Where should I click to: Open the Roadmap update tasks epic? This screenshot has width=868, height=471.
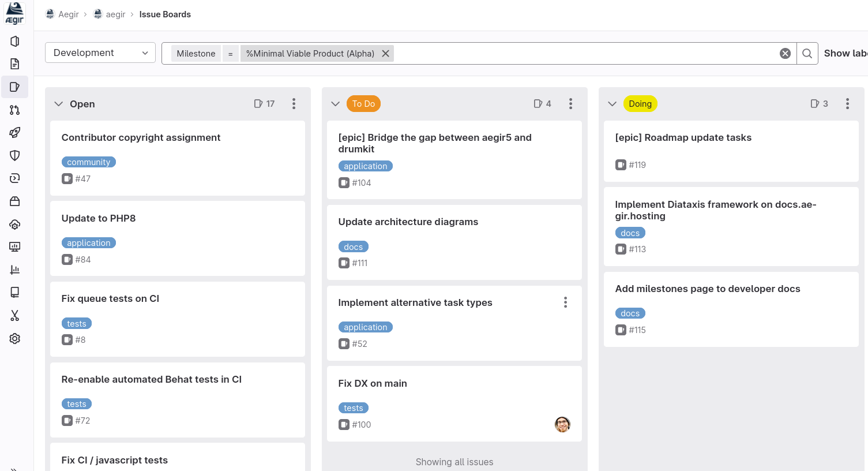coord(683,137)
